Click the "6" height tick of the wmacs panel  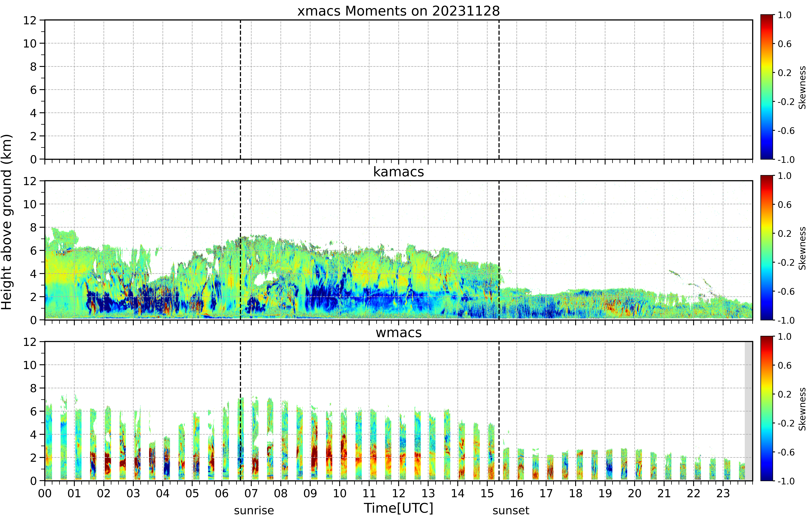click(x=33, y=411)
